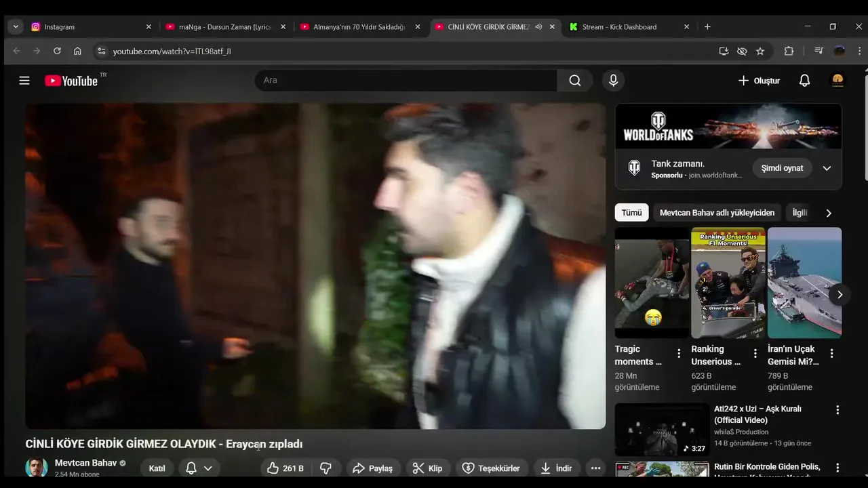Open World of Tanks banner ad

click(x=728, y=126)
